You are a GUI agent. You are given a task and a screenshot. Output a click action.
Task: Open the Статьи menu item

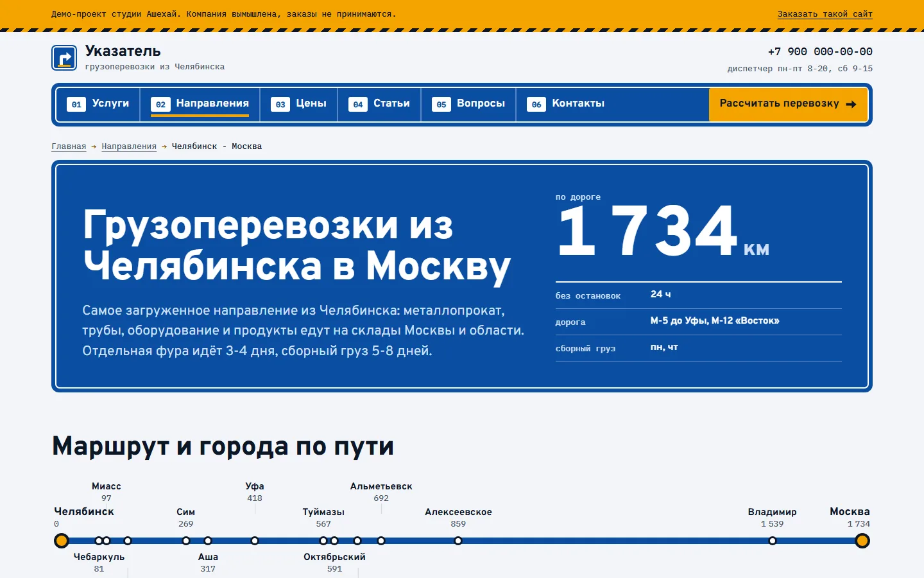[379, 104]
